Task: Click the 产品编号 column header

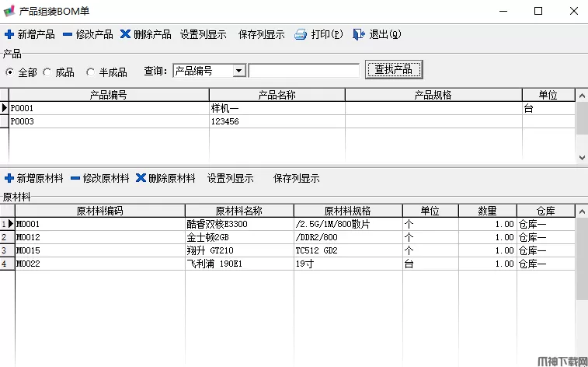Action: click(109, 95)
